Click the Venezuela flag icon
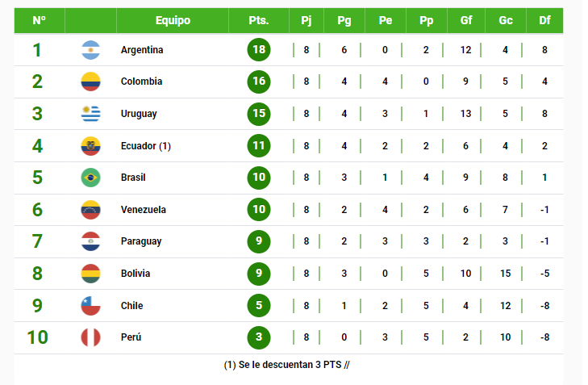The height and width of the screenshot is (385, 588). 90,210
